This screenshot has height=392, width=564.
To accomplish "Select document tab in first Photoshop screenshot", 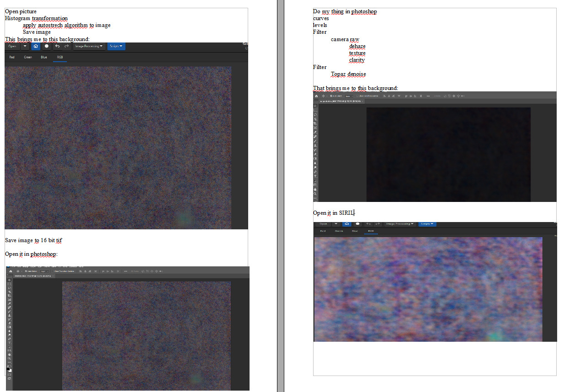I will [33, 276].
